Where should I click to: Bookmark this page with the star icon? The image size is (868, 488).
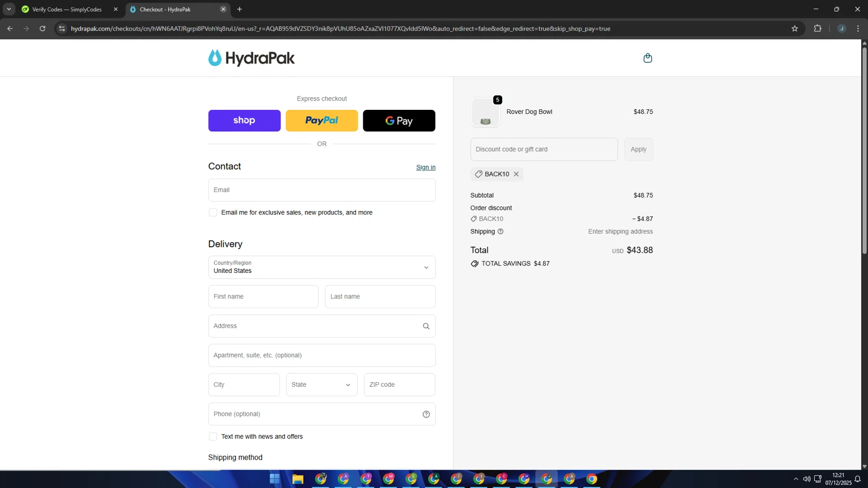click(795, 28)
